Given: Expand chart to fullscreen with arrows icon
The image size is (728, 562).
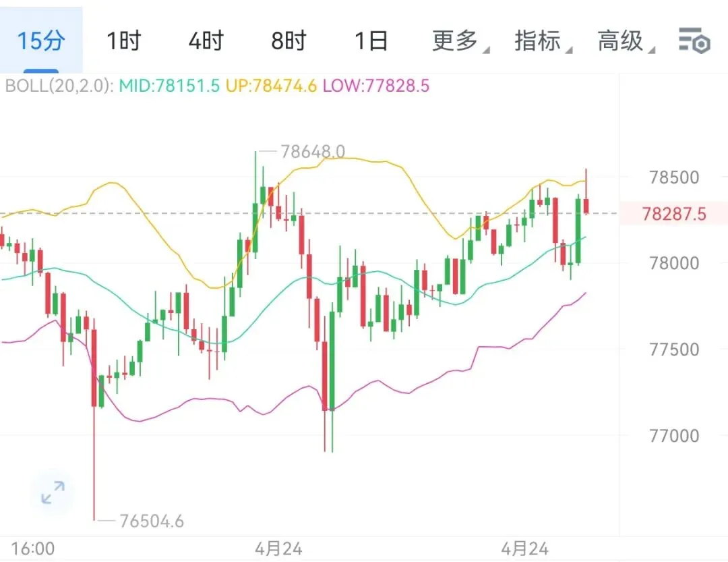Looking at the screenshot, I should click(x=53, y=492).
